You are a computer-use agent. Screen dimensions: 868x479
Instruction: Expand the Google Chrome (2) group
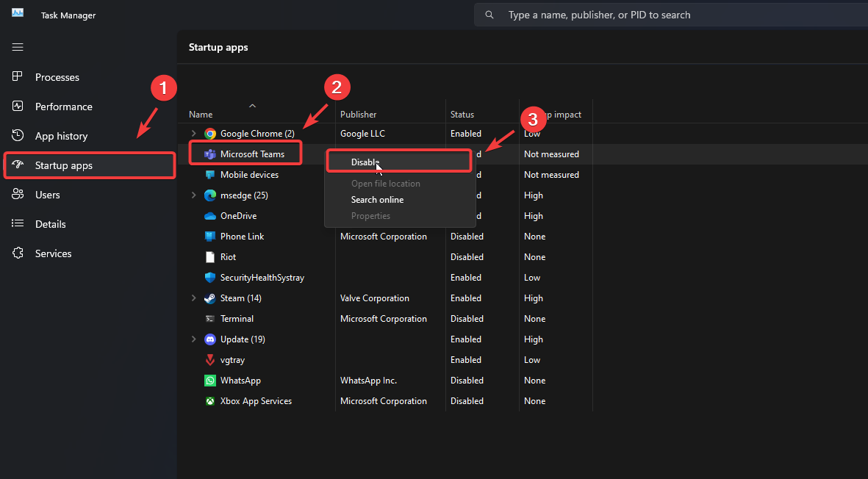194,134
